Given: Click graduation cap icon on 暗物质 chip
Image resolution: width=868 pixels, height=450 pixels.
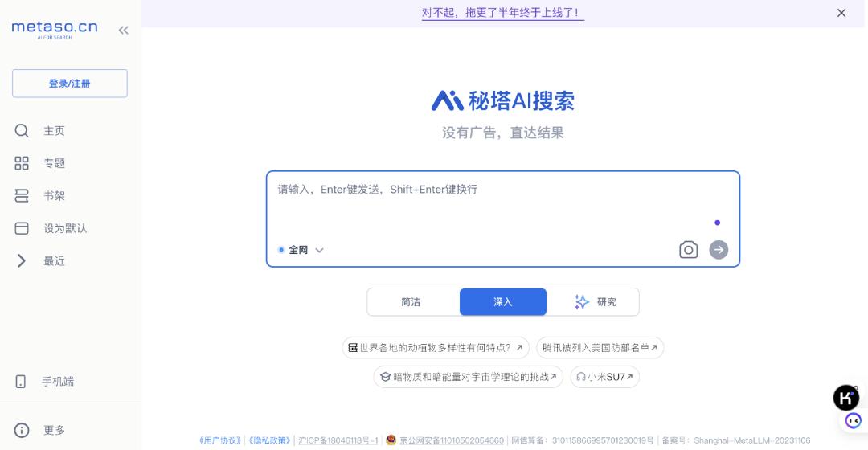Looking at the screenshot, I should click(385, 377).
